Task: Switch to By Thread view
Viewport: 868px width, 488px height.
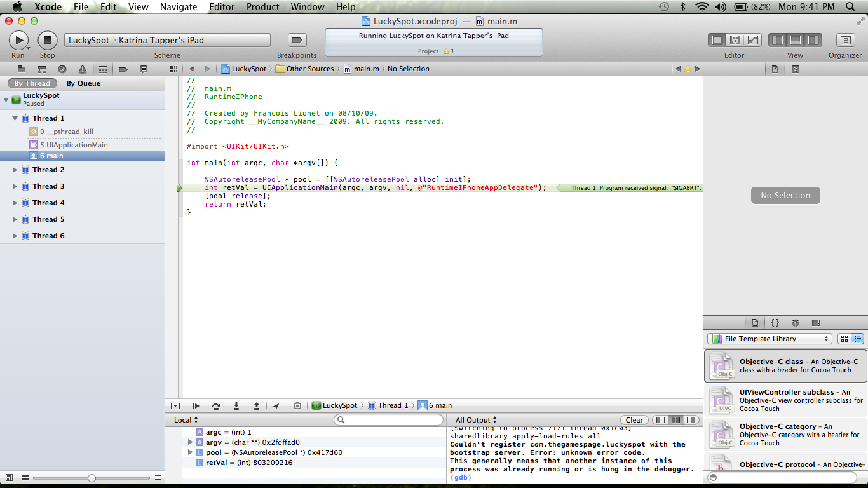Action: point(32,83)
